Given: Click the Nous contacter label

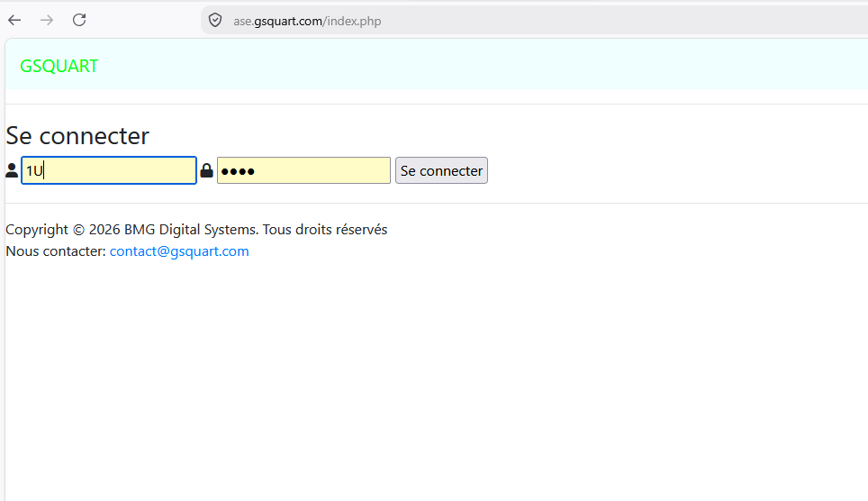Looking at the screenshot, I should click(x=55, y=251).
